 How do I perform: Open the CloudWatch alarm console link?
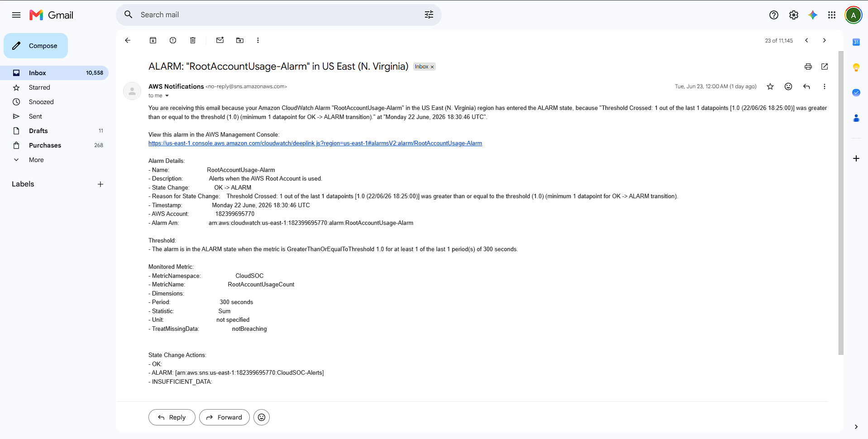tap(315, 143)
